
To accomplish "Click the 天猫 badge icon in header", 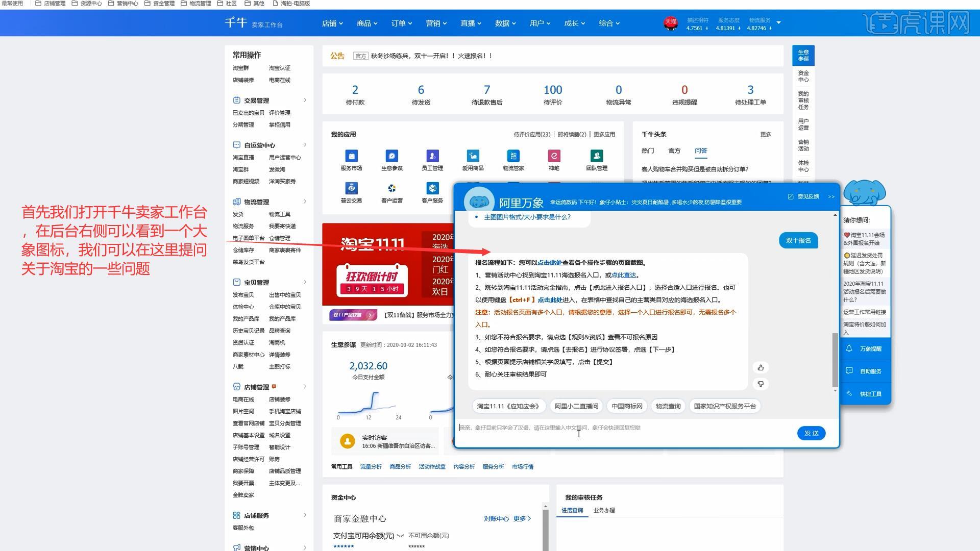I will [670, 23].
